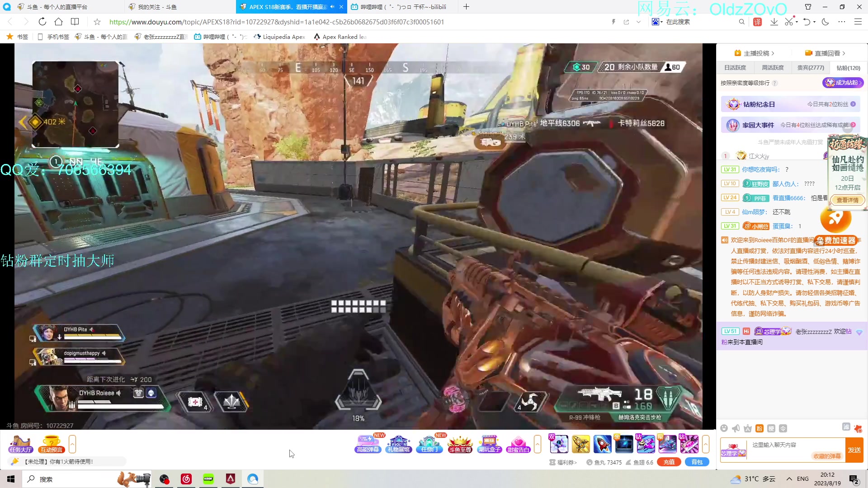Click the lightning speed mode icon
The width and height of the screenshot is (868, 488).
613,22
